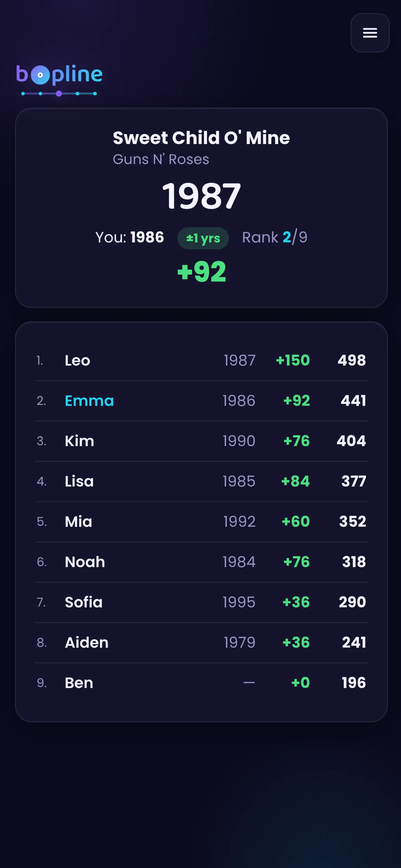Tap the Rank 2/9 indicator
The image size is (401, 868).
pyautogui.click(x=275, y=237)
